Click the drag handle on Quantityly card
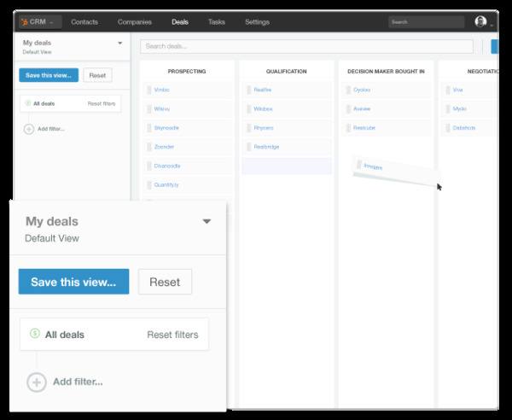 coord(148,185)
